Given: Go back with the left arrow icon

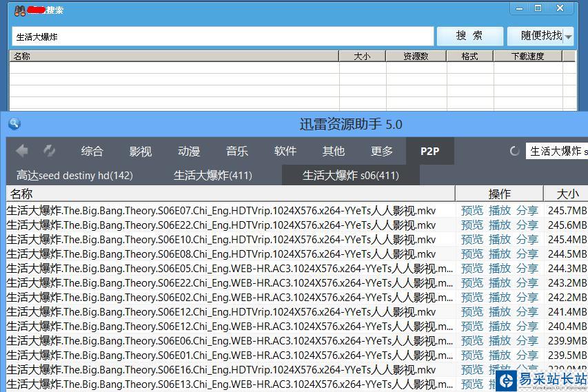Looking at the screenshot, I should click(x=22, y=151).
